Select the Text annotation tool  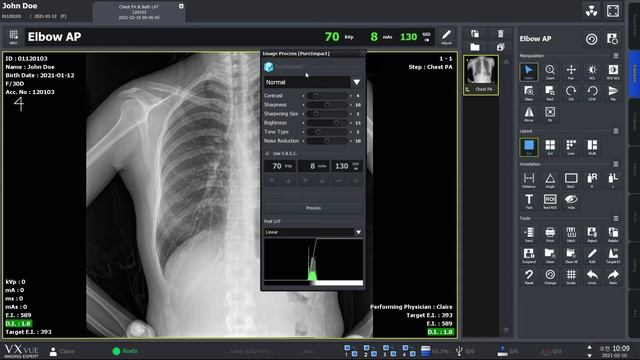(x=529, y=202)
